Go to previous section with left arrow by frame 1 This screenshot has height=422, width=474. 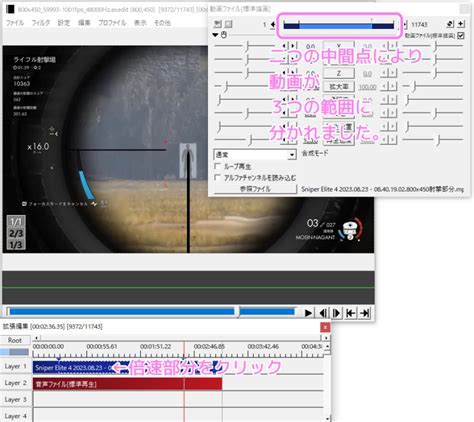(273, 24)
